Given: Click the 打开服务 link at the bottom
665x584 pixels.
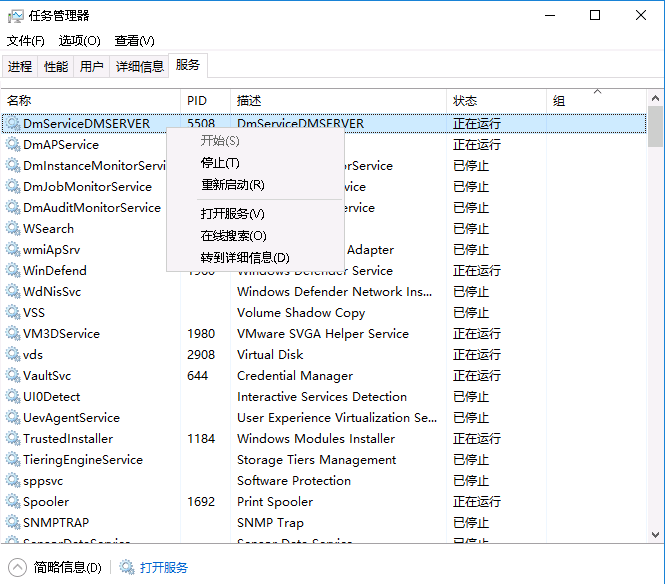Looking at the screenshot, I should point(164,567).
